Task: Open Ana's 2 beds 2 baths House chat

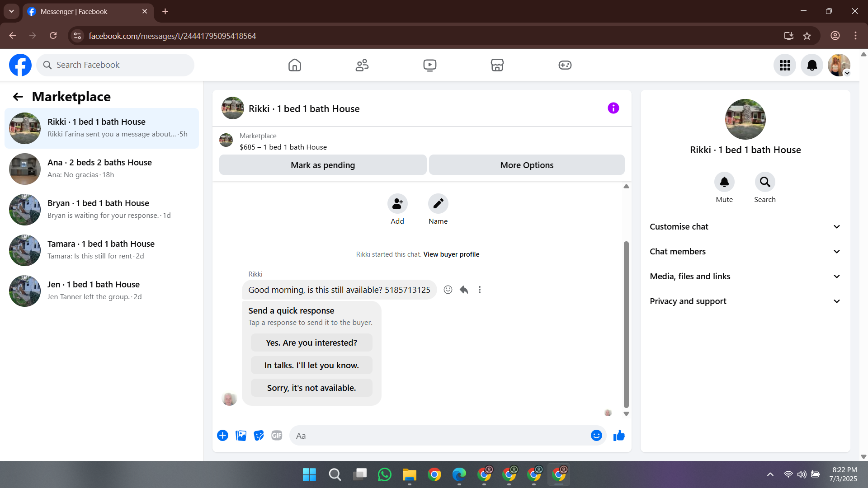Action: tap(102, 169)
